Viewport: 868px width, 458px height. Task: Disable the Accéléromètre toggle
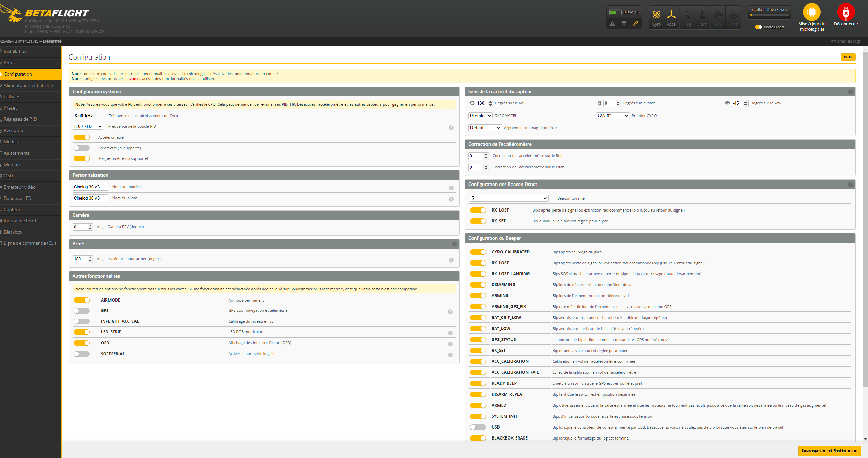[x=82, y=137]
